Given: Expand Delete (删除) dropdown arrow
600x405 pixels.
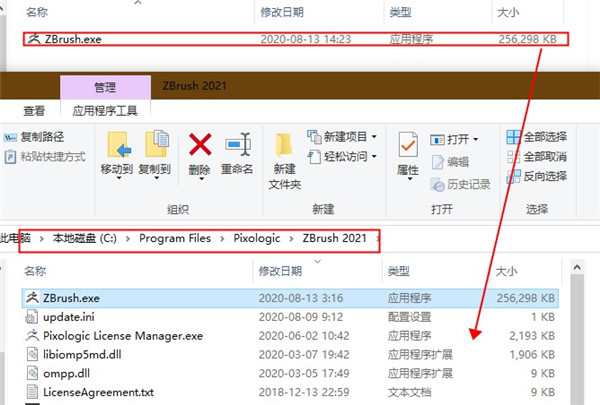Looking at the screenshot, I should pos(201,179).
